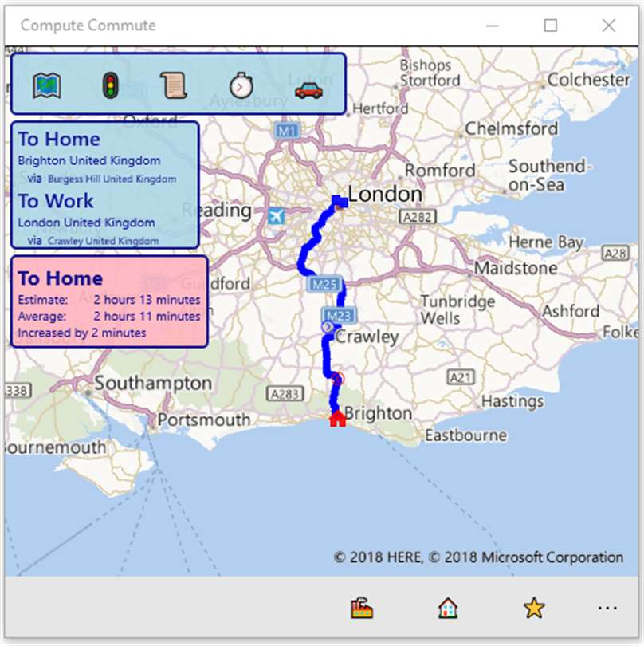
Task: Maximize the Compute Commute window
Action: 551,26
